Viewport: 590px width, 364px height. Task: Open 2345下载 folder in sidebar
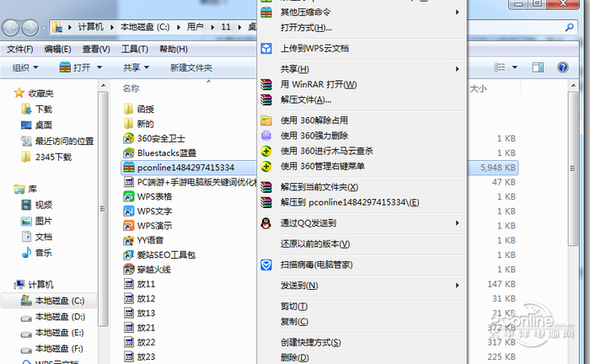click(46, 157)
